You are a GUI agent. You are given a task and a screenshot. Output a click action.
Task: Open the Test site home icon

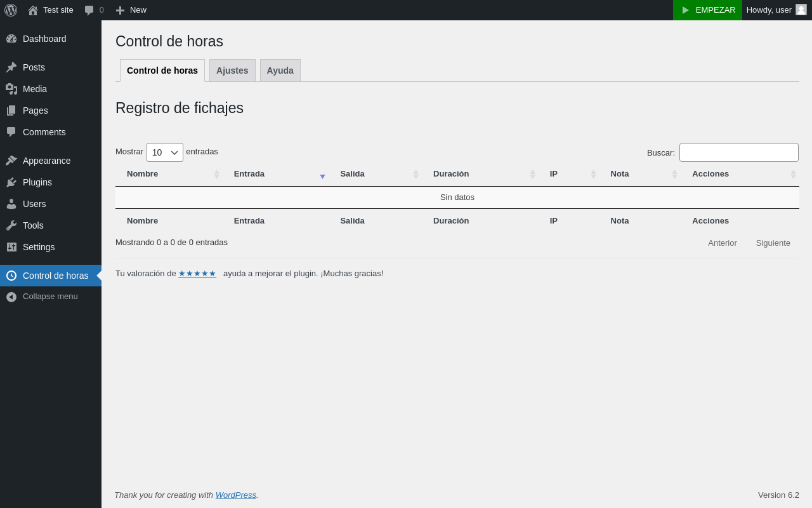pos(33,10)
